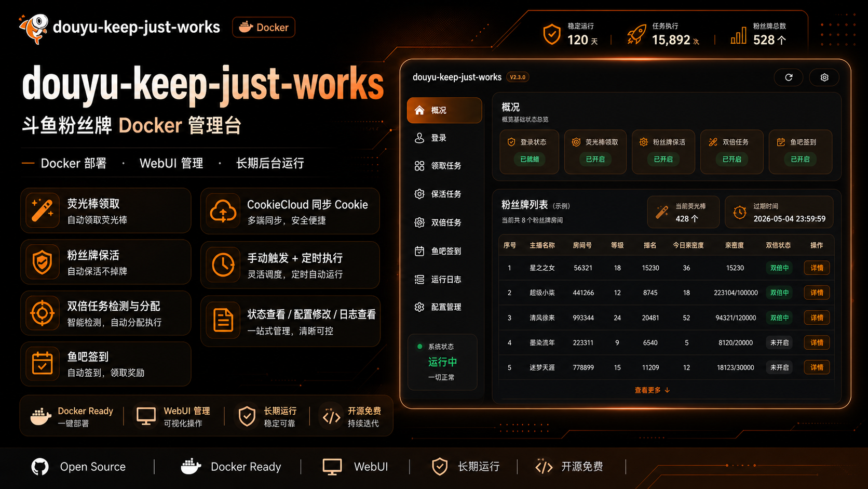Click the orange fish logo beside the top title
Image resolution: width=868 pixels, height=489 pixels.
34,28
